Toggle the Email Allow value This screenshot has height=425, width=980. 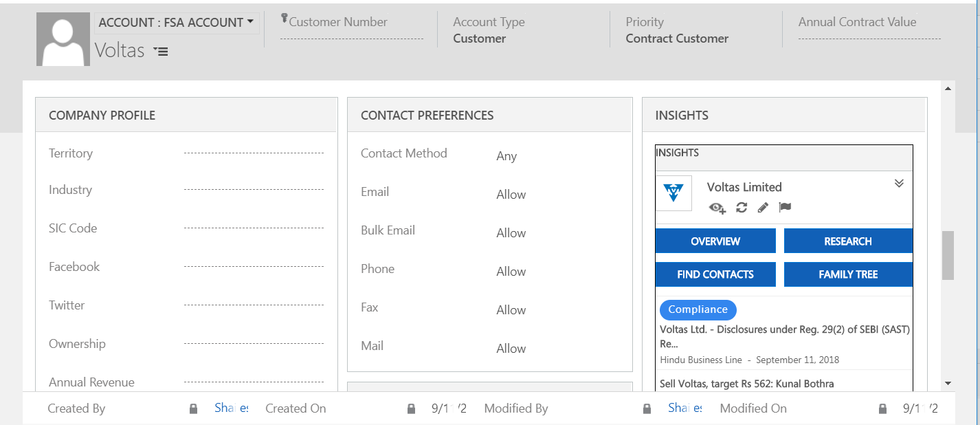tap(511, 195)
